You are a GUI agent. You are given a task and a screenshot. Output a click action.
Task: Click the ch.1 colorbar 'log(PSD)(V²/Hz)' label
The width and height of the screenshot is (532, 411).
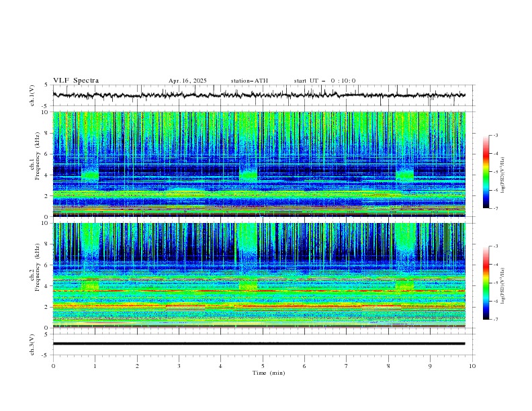click(502, 175)
